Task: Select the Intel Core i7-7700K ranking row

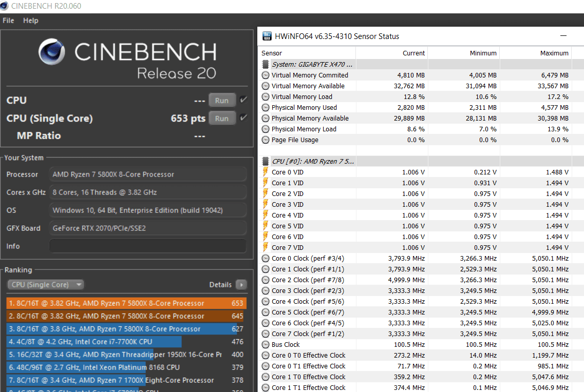Action: coord(126,341)
